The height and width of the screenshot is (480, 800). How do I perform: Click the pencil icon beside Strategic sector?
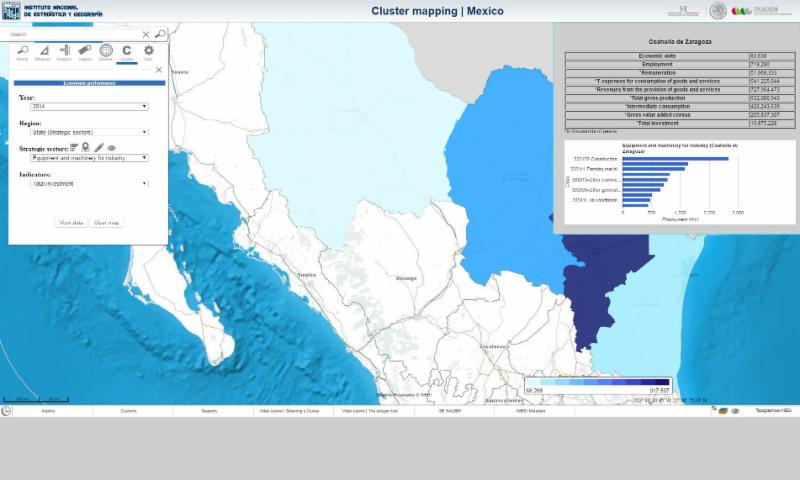click(x=99, y=147)
